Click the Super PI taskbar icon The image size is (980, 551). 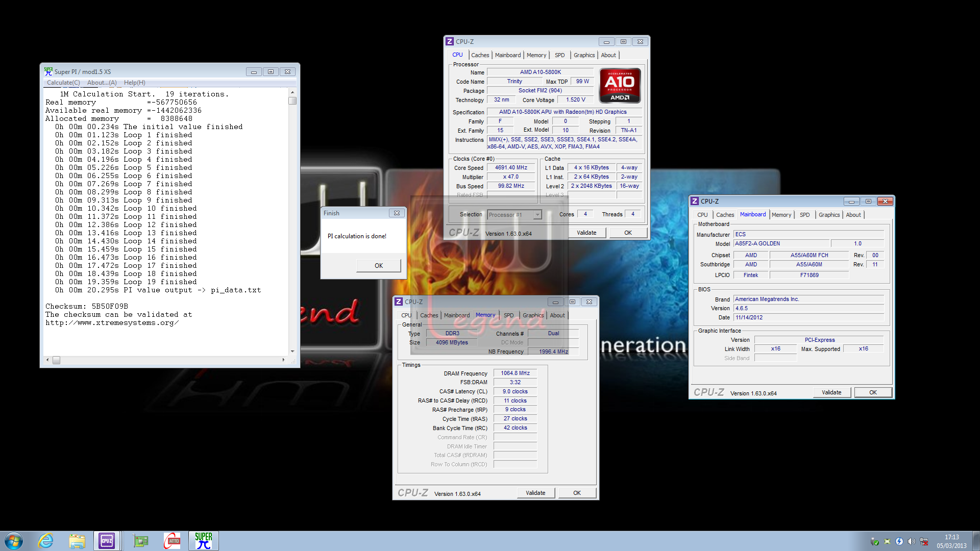click(x=204, y=541)
